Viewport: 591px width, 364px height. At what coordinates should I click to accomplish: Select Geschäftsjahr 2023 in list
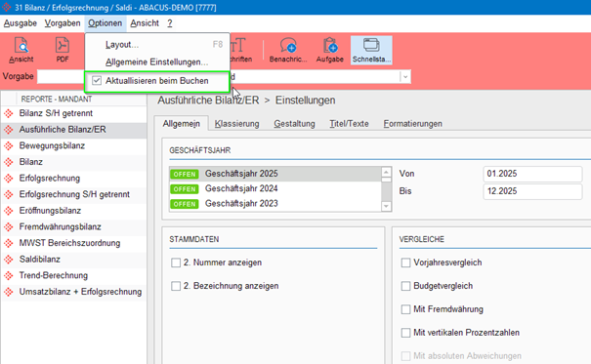275,204
